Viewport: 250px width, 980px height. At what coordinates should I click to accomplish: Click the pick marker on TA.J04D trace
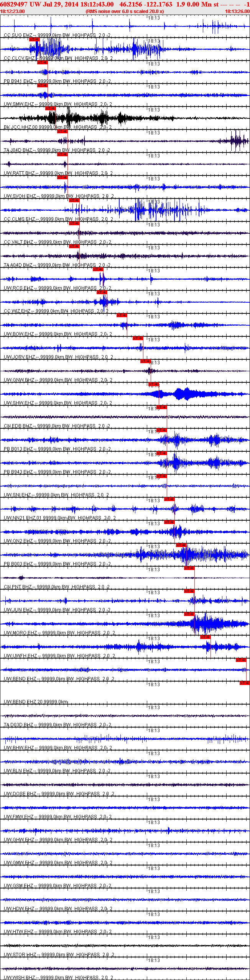pos(62,131)
